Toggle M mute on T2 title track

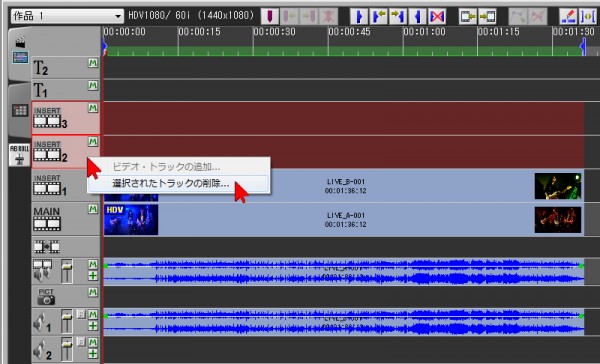(93, 63)
